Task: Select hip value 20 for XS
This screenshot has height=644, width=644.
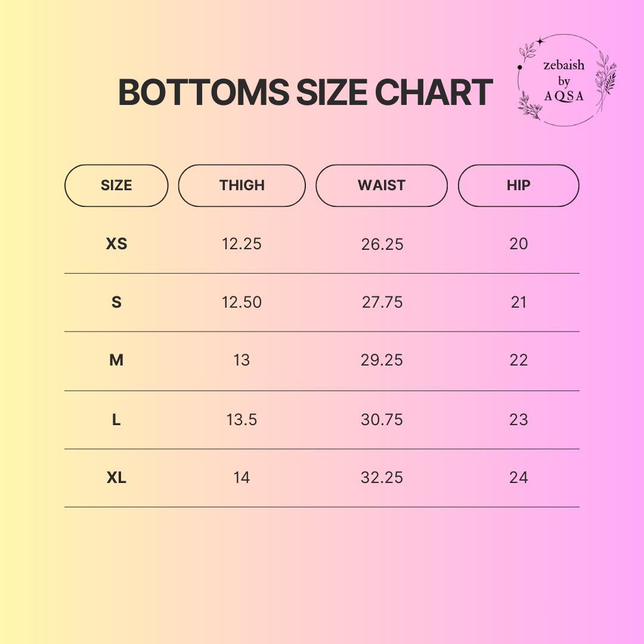Action: click(x=519, y=244)
